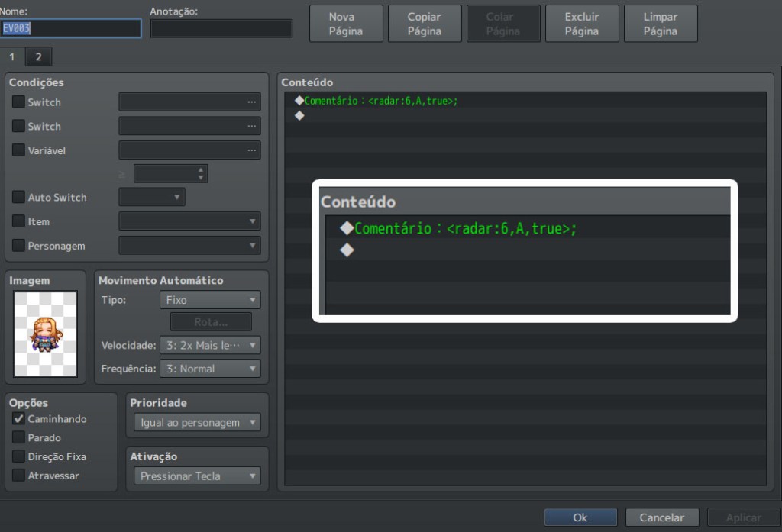Viewport: 782px width, 532px height.
Task: Expand the Ativação dropdown Pressionar Tecla
Action: point(197,476)
